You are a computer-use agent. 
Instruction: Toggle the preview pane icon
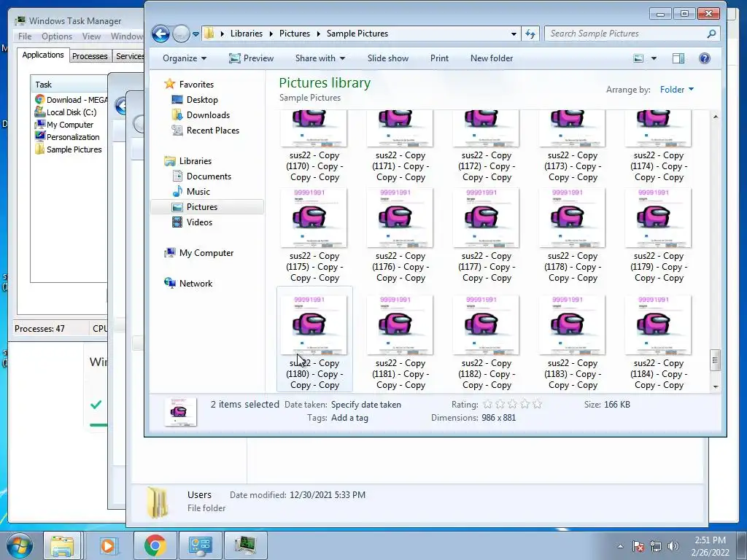click(x=678, y=58)
